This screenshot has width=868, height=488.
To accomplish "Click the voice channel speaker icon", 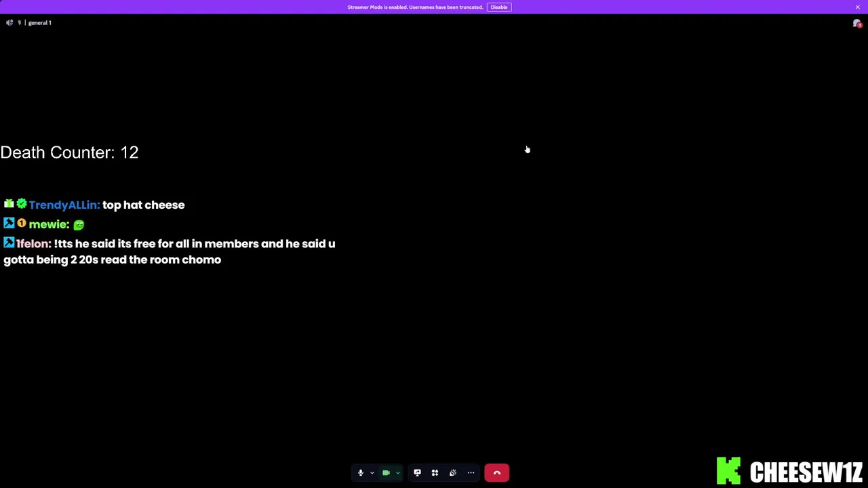I will click(x=9, y=22).
